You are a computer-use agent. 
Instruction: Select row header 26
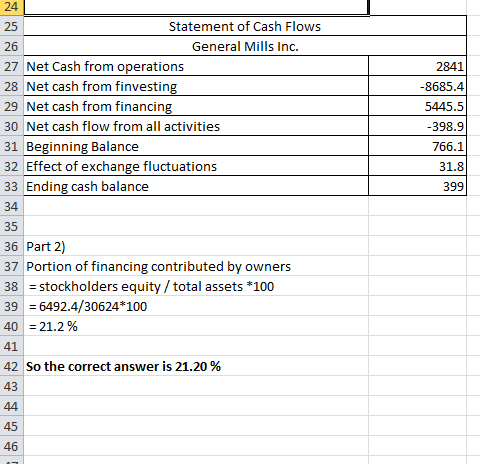point(11,46)
